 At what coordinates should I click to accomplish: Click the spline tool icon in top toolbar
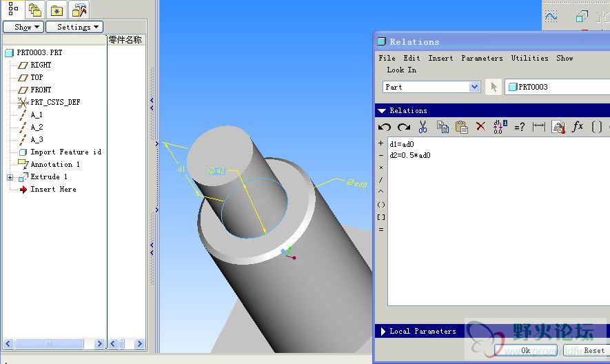(551, 17)
